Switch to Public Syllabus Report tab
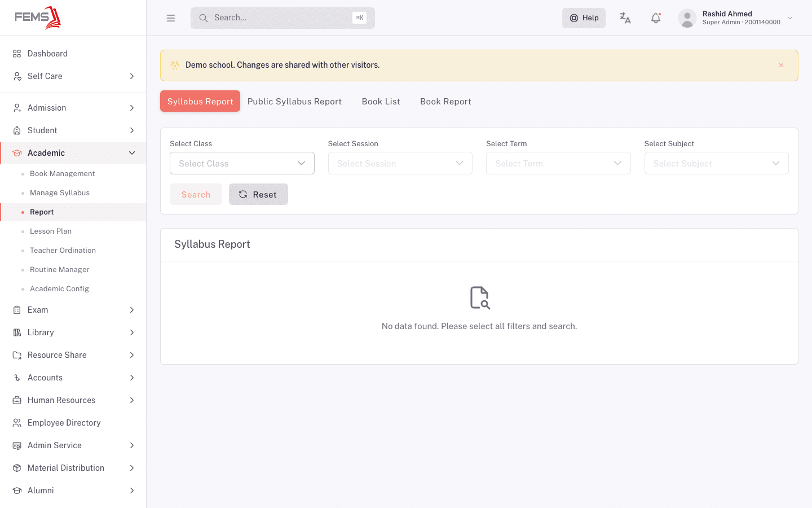812x508 pixels. point(294,102)
